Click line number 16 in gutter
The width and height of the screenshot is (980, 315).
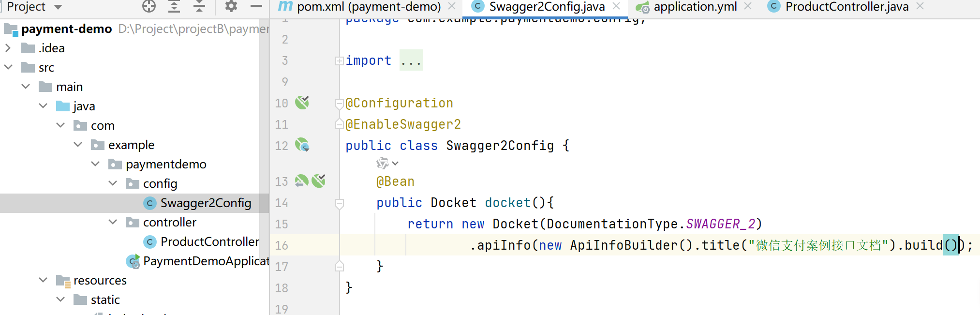pos(282,245)
